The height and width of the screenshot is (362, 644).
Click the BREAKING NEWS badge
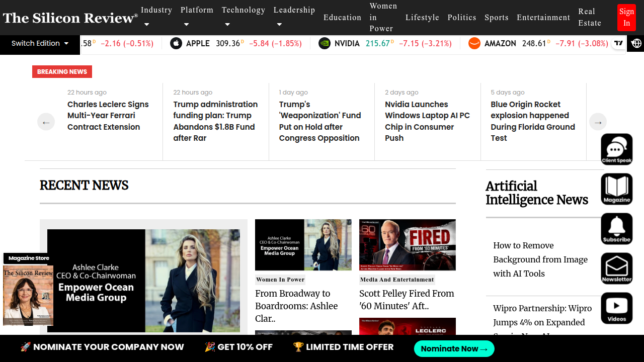(62, 71)
